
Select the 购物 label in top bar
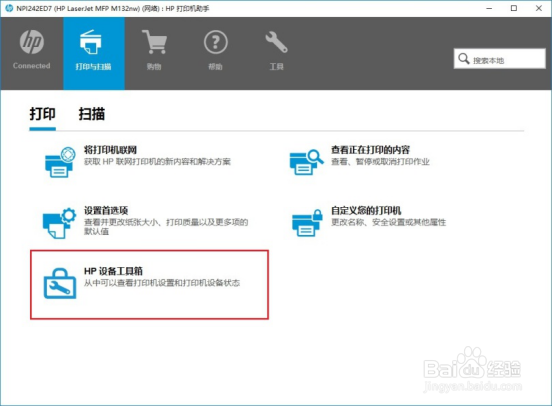(x=154, y=67)
